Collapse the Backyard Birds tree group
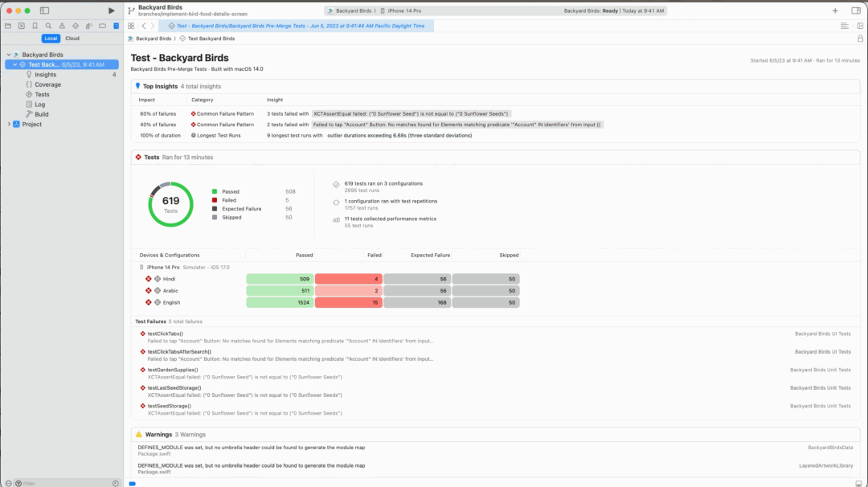This screenshot has width=868, height=487. point(9,55)
